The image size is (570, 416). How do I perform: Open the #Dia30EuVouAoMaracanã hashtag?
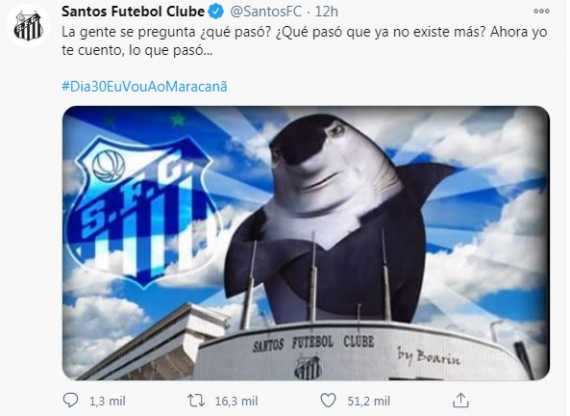[x=144, y=87]
